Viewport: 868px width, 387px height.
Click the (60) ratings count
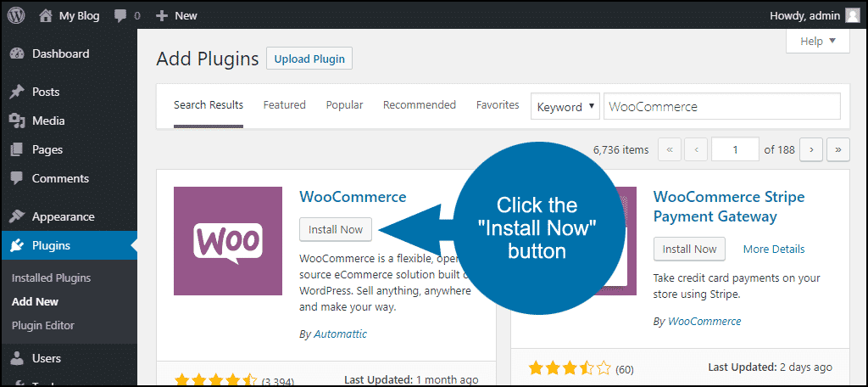coord(625,369)
